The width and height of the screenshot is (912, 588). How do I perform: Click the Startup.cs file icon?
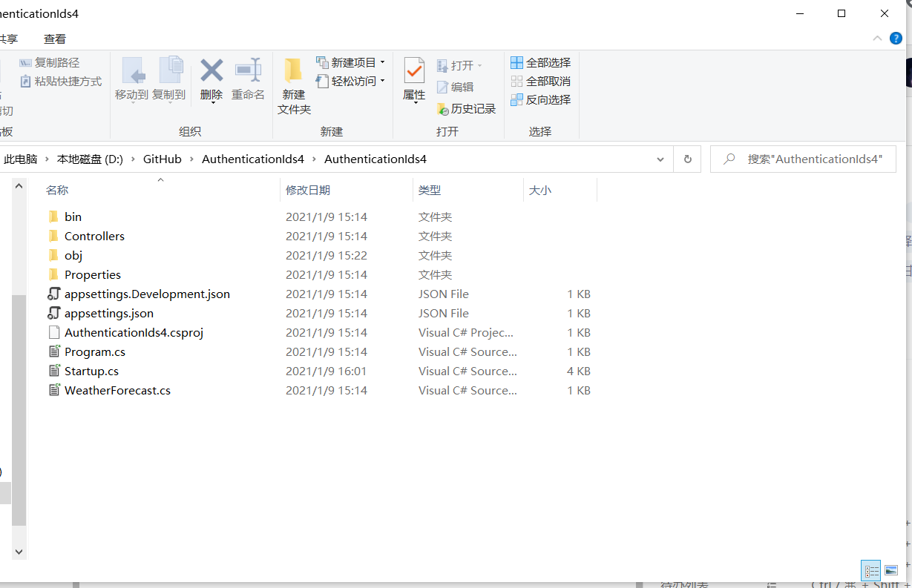53,371
